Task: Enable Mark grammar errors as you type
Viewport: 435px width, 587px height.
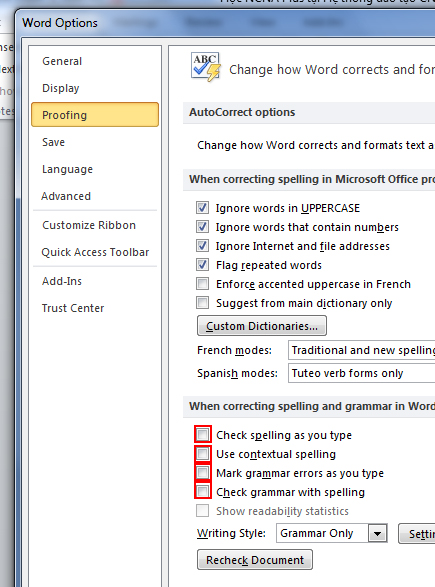Action: [x=203, y=472]
